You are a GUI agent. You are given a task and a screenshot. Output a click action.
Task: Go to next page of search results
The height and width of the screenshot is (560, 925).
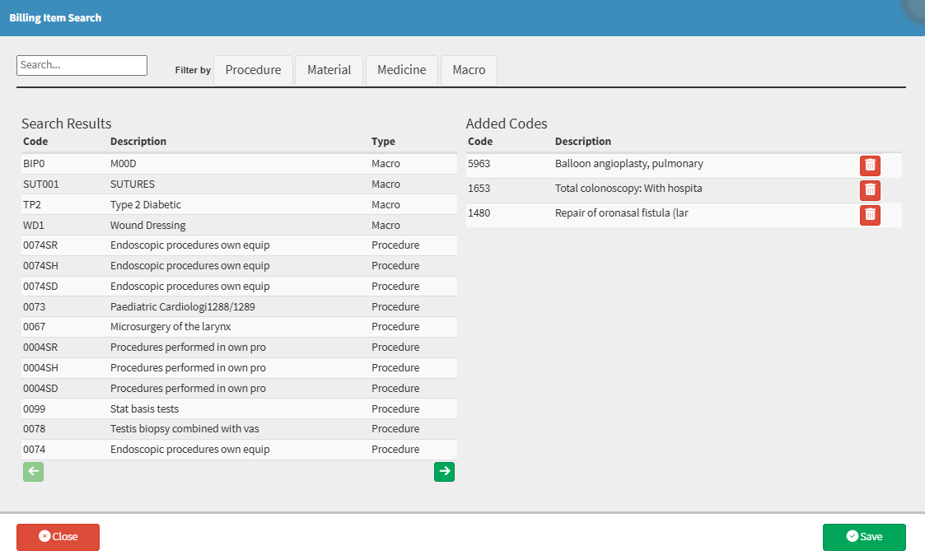pyautogui.click(x=444, y=471)
